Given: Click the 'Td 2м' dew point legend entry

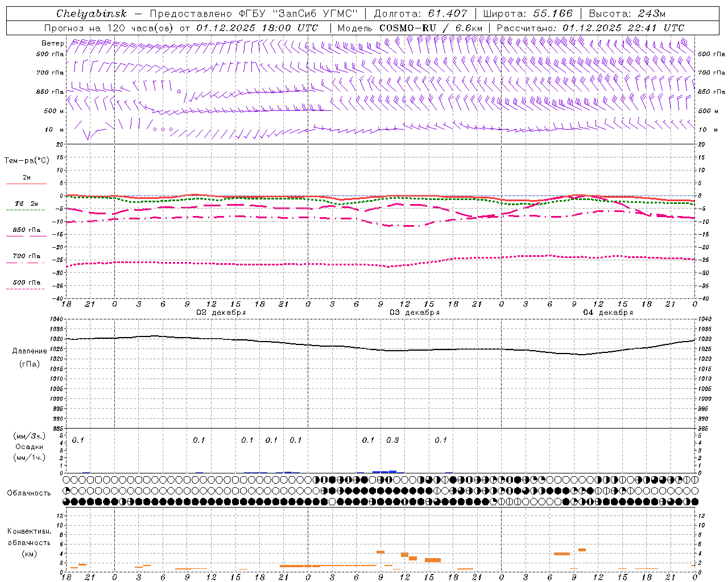Looking at the screenshot, I should coord(27,203).
